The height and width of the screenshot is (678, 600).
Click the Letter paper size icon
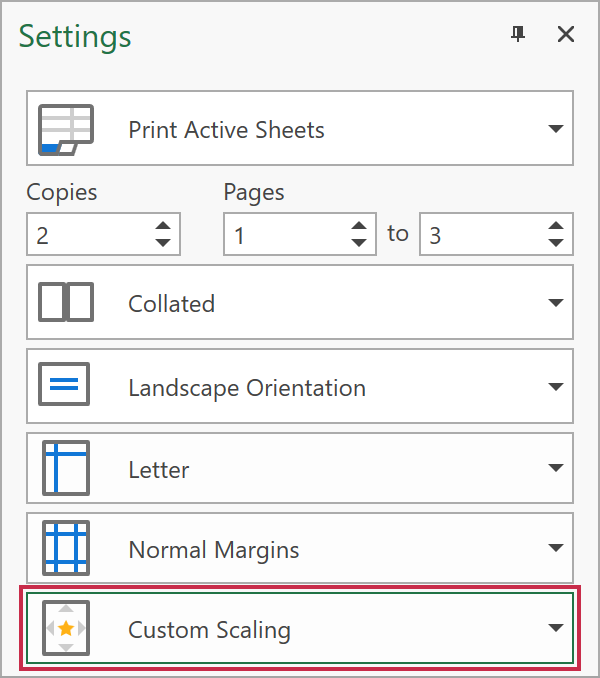tap(65, 469)
